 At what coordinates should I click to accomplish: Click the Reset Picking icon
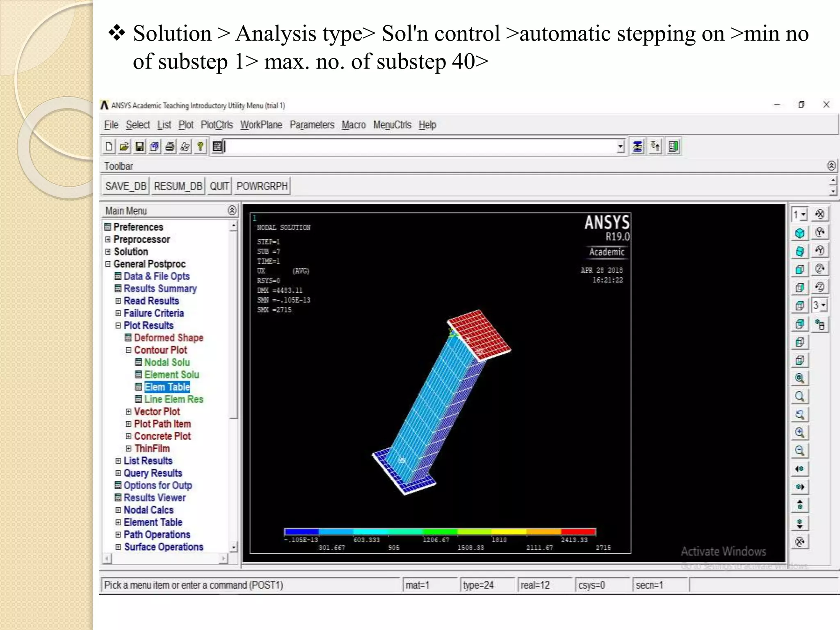point(655,146)
